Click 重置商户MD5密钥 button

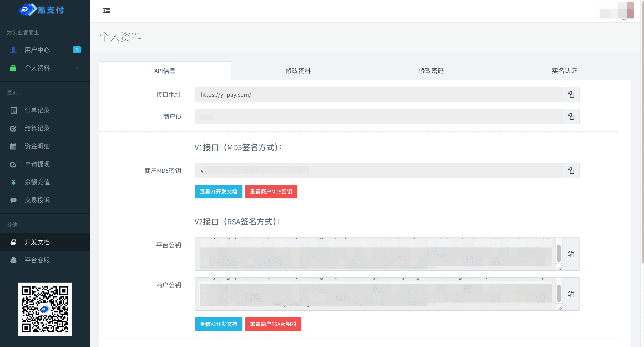(x=271, y=192)
